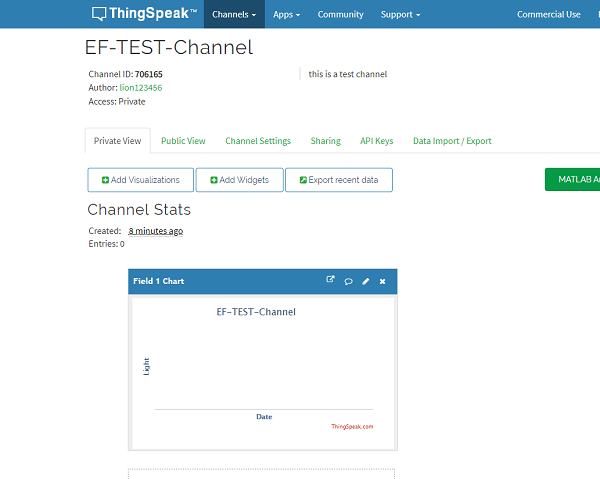Open the Channels dropdown menu
Viewport: 600px width, 479px height.
point(234,14)
